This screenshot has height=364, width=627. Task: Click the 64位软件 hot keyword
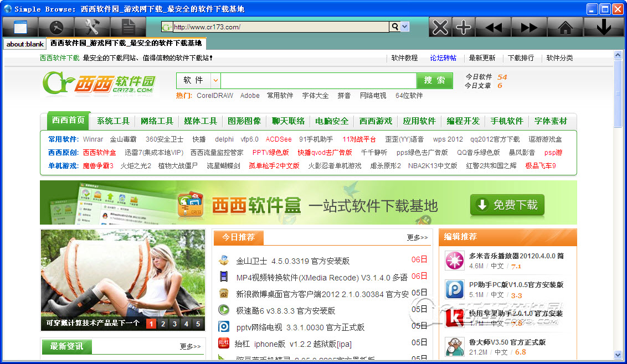(x=409, y=96)
